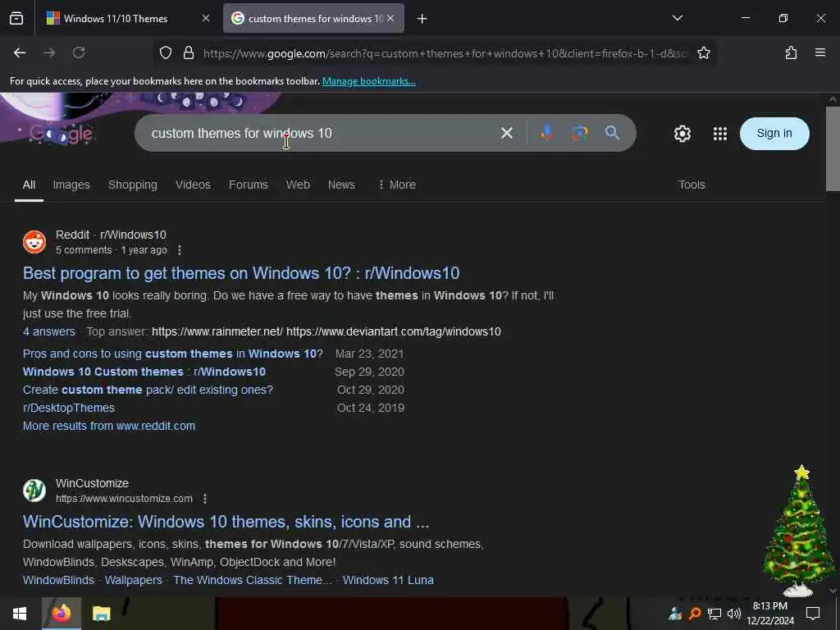The width and height of the screenshot is (840, 630).
Task: Open Windows notification center
Action: pos(813,614)
